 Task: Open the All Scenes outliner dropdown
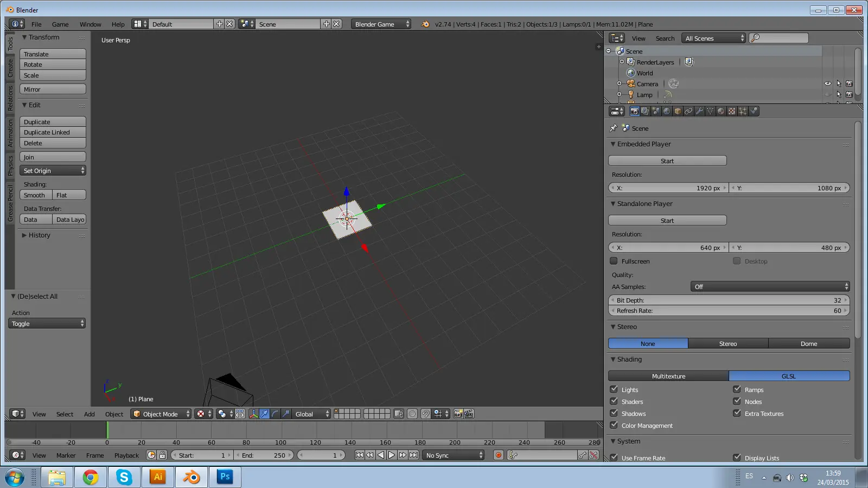tap(714, 38)
